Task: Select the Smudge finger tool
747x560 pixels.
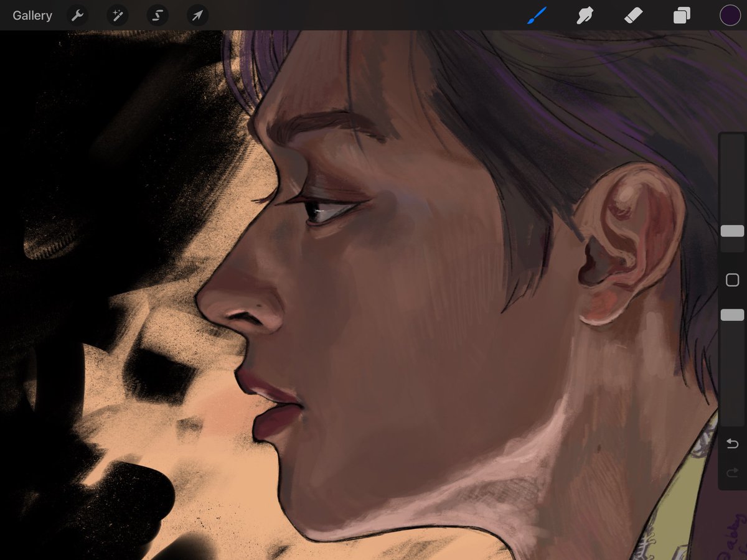Action: pos(585,16)
